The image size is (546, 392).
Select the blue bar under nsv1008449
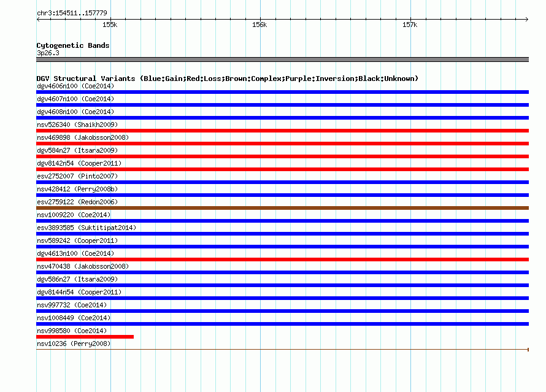pyautogui.click(x=282, y=324)
